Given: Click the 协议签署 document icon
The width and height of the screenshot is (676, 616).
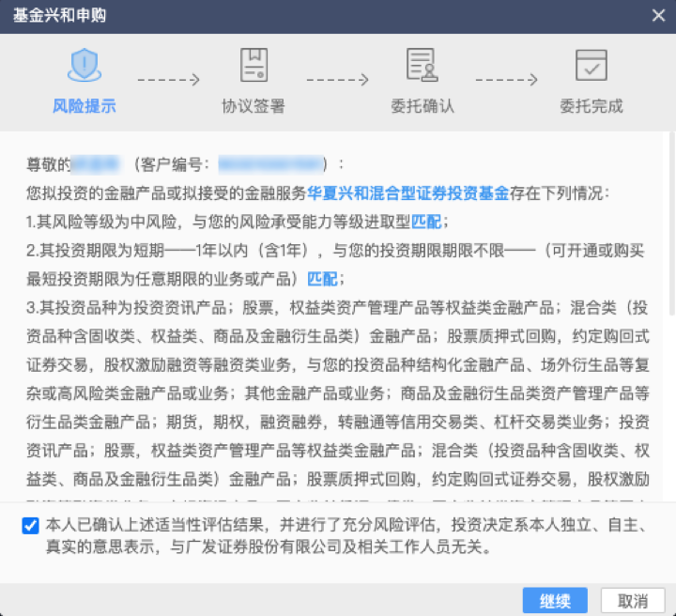Looking at the screenshot, I should tap(253, 66).
